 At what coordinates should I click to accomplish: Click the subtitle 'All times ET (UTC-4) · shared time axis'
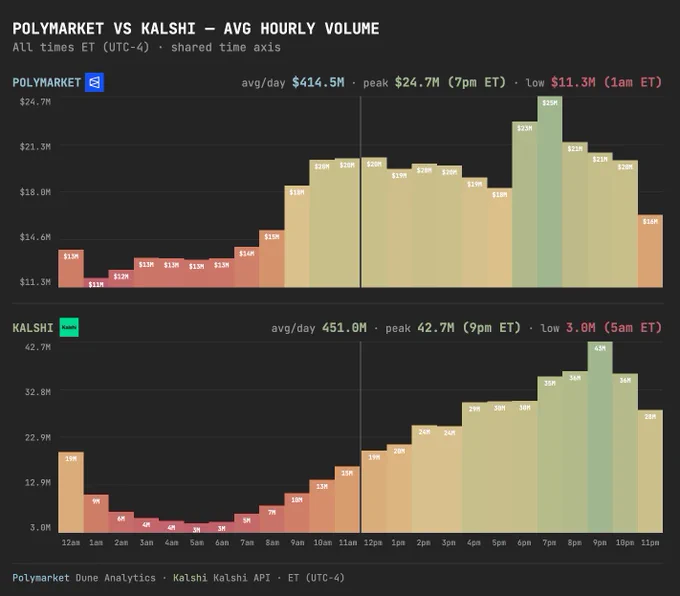(146, 47)
